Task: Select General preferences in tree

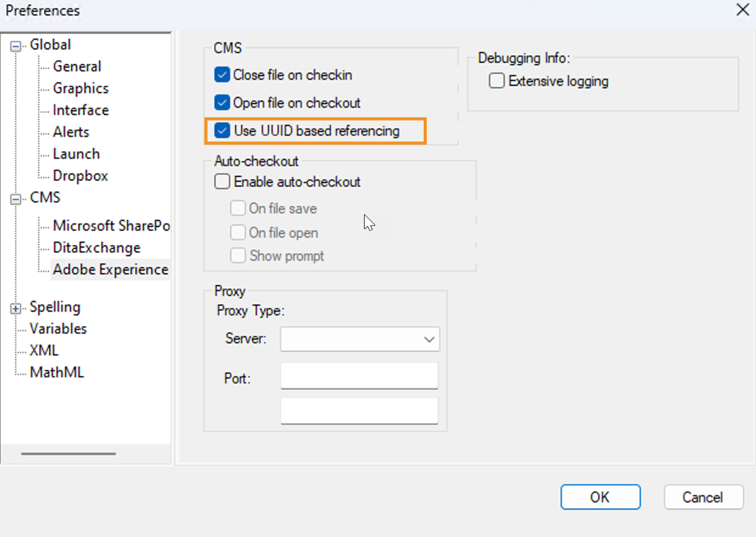Action: [77, 66]
